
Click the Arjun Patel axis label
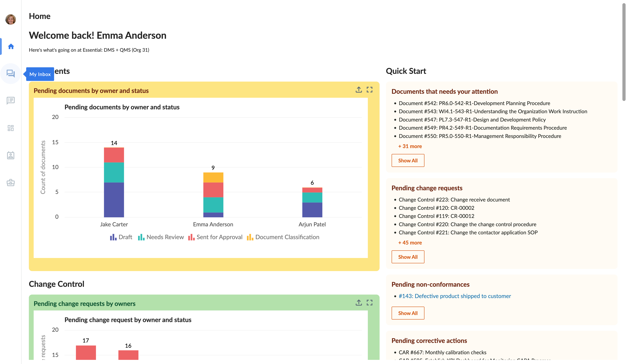(312, 224)
